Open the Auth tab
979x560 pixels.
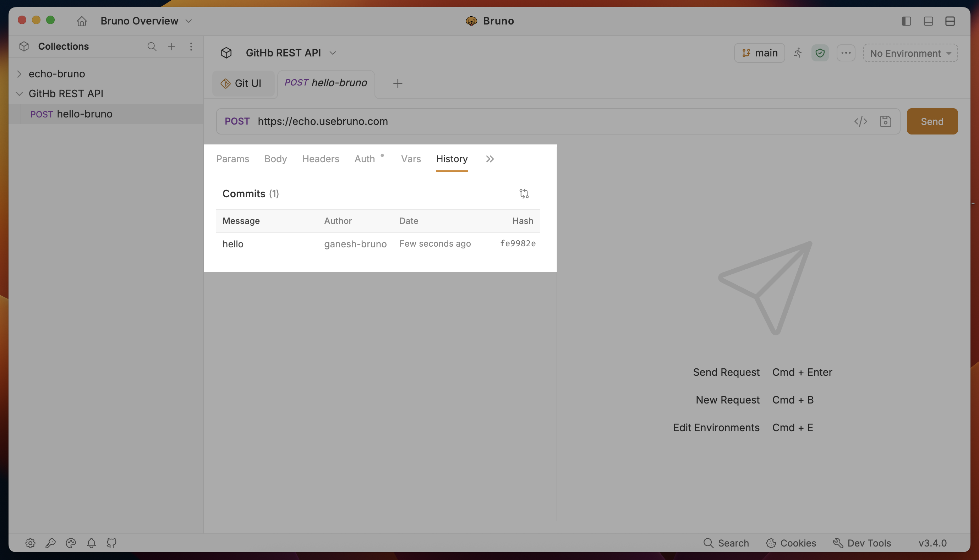tap(365, 159)
